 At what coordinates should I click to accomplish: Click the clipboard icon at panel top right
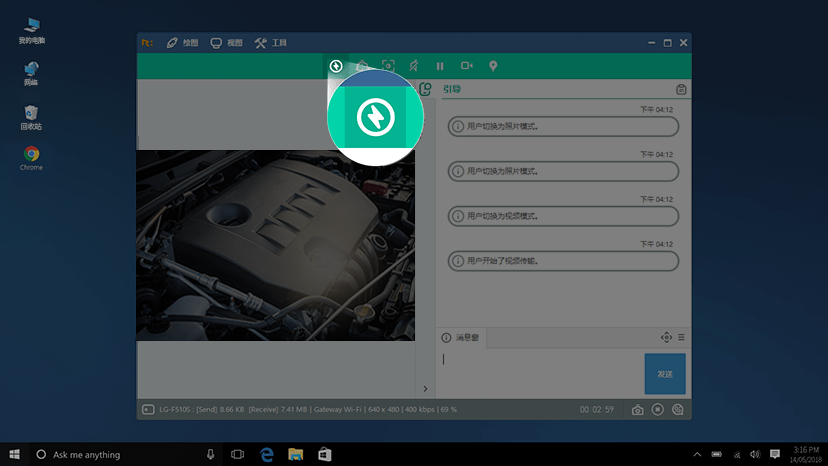click(x=681, y=89)
